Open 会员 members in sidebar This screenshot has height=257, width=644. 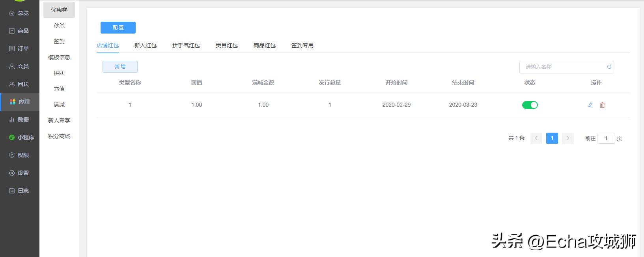[x=19, y=66]
